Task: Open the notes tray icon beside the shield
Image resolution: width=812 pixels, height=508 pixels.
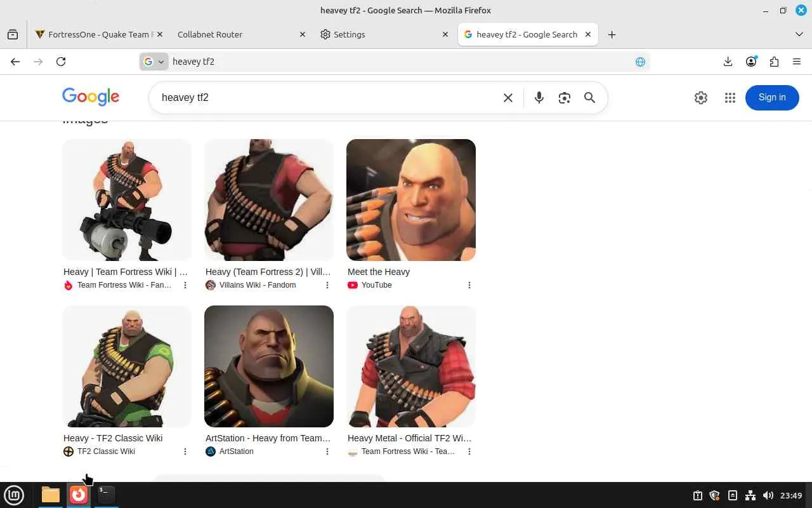Action: point(733,495)
